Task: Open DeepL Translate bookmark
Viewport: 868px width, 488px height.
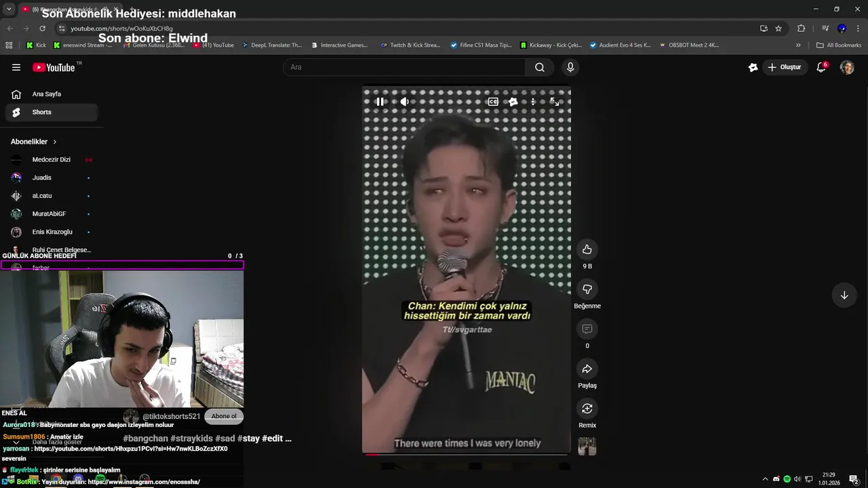Action: 271,45
